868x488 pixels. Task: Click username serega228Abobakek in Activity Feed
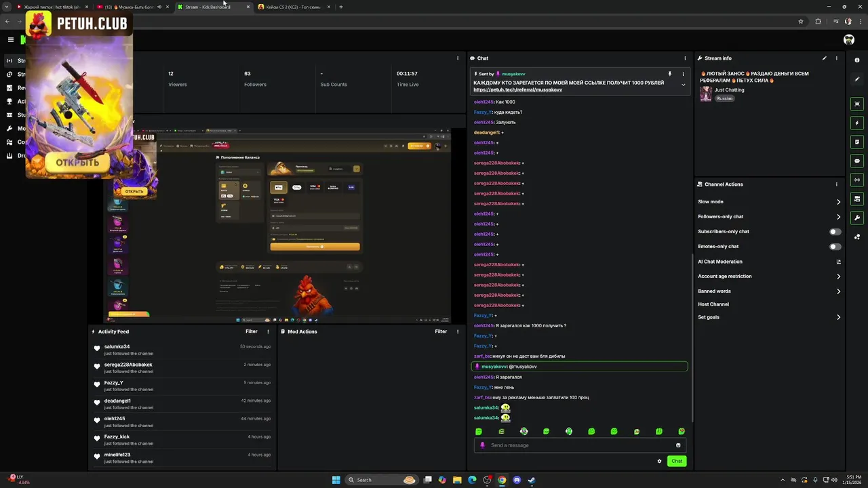point(128,365)
